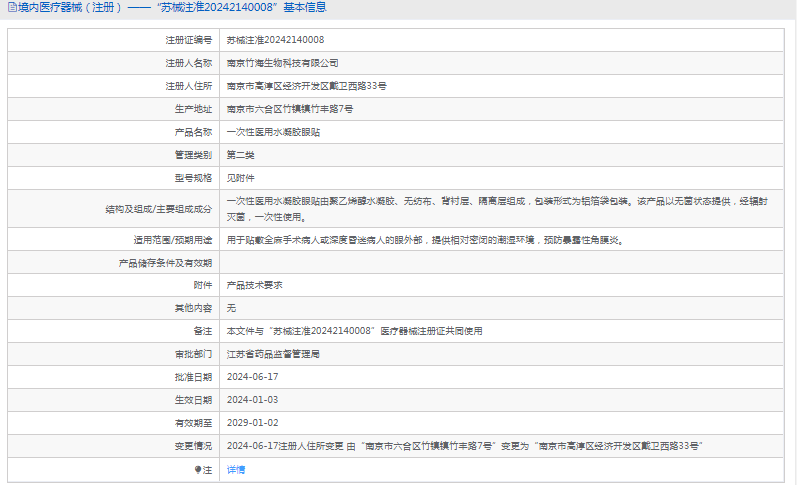
Task: Click the registrant address 南京市高淳区经济开发区戴卫西路33号
Action: pyautogui.click(x=306, y=86)
